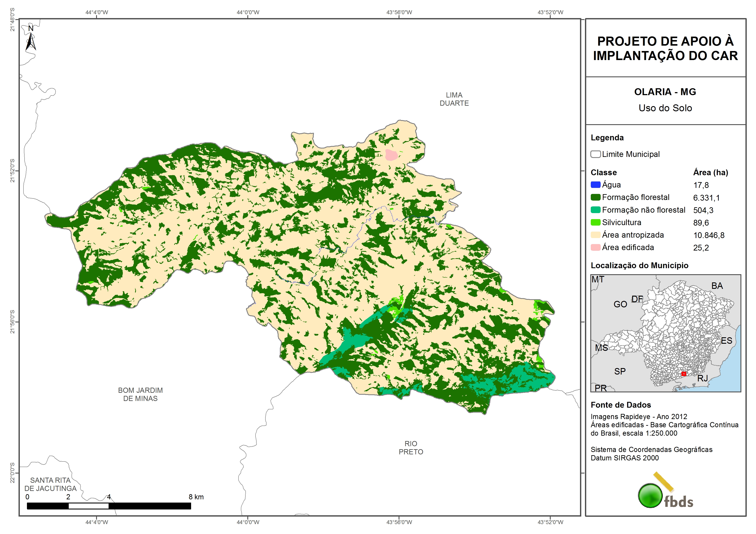Click the Formação não florestal teal swatch
Image resolution: width=756 pixels, height=534 pixels.
tap(595, 210)
